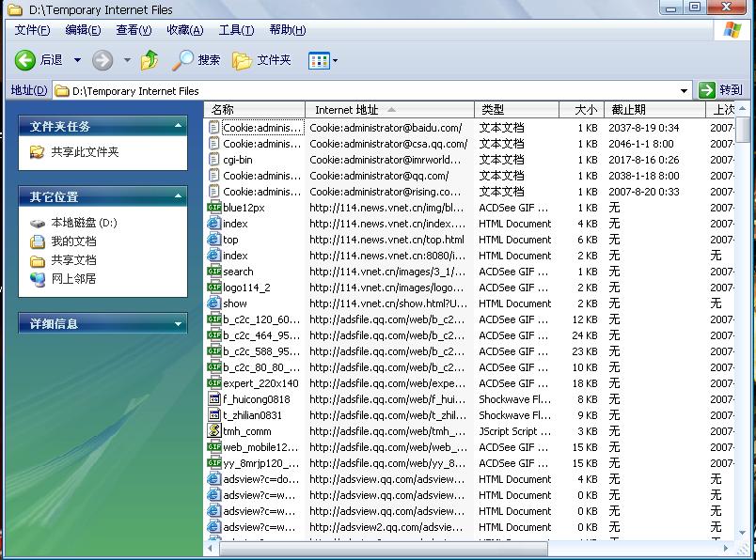The width and height of the screenshot is (756, 560).
Task: Open the Forward button history dropdown
Action: 127,60
